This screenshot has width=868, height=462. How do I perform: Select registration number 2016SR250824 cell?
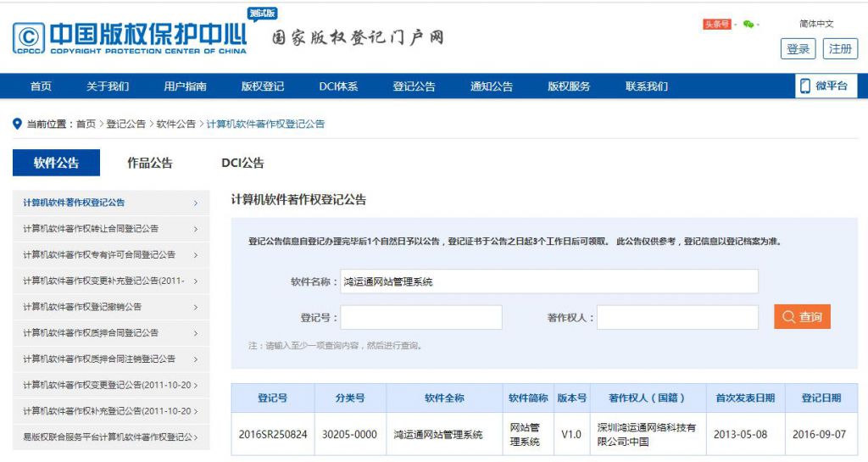pos(273,434)
